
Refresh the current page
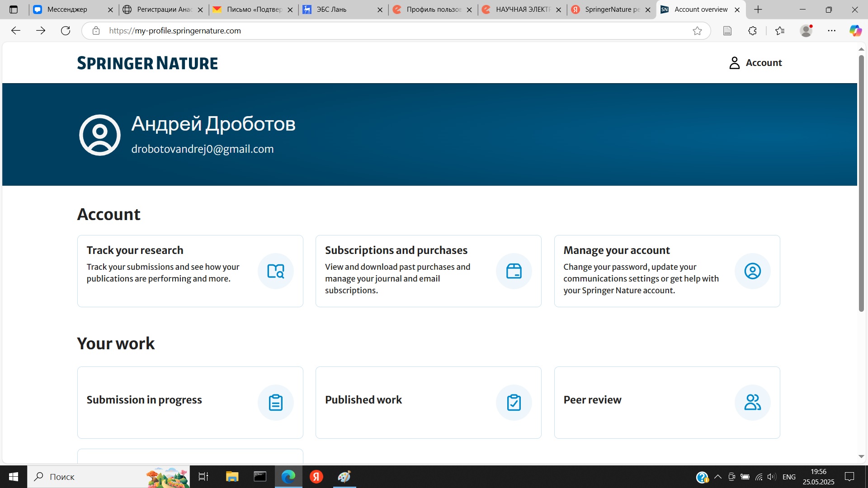pyautogui.click(x=66, y=31)
